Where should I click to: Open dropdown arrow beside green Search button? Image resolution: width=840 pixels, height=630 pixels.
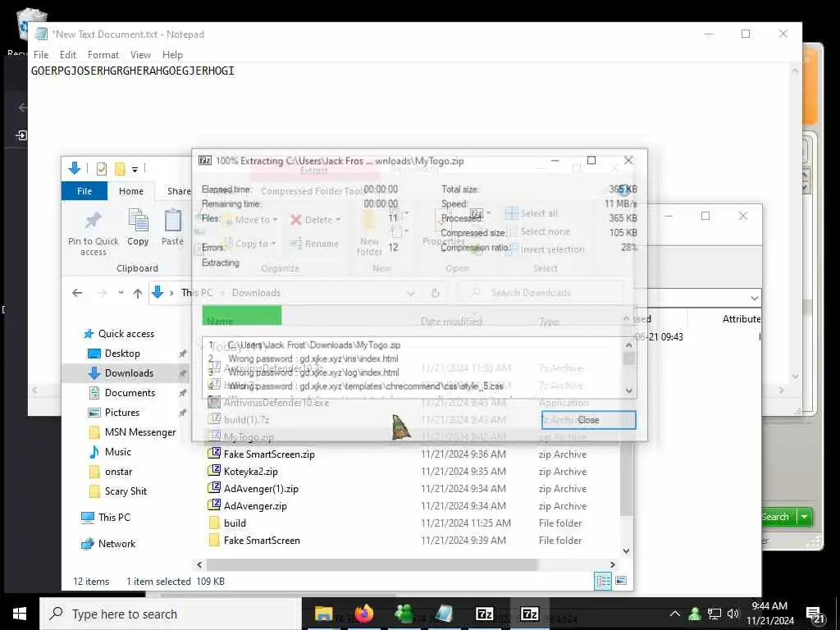pos(804,517)
